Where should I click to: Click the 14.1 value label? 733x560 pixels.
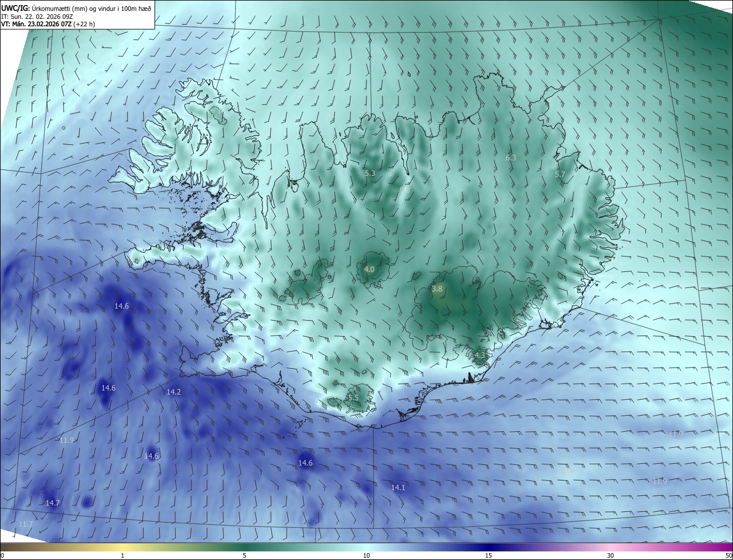coord(398,487)
